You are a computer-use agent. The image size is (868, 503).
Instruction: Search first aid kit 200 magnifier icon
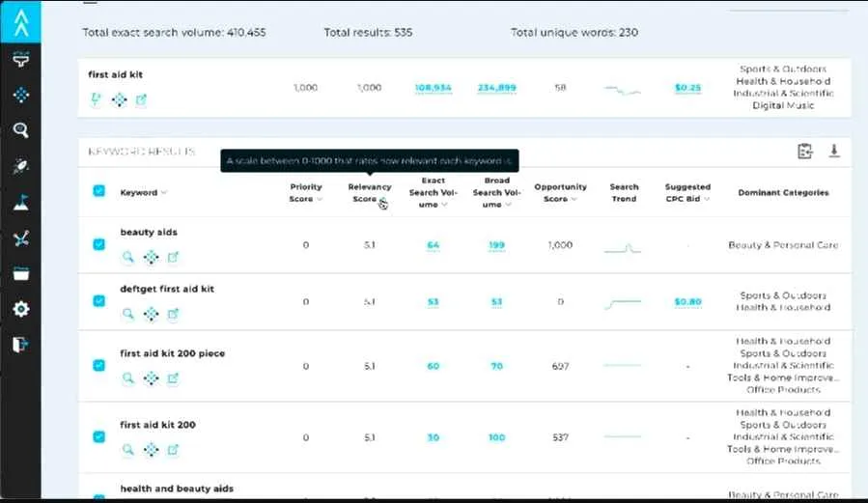pos(127,449)
